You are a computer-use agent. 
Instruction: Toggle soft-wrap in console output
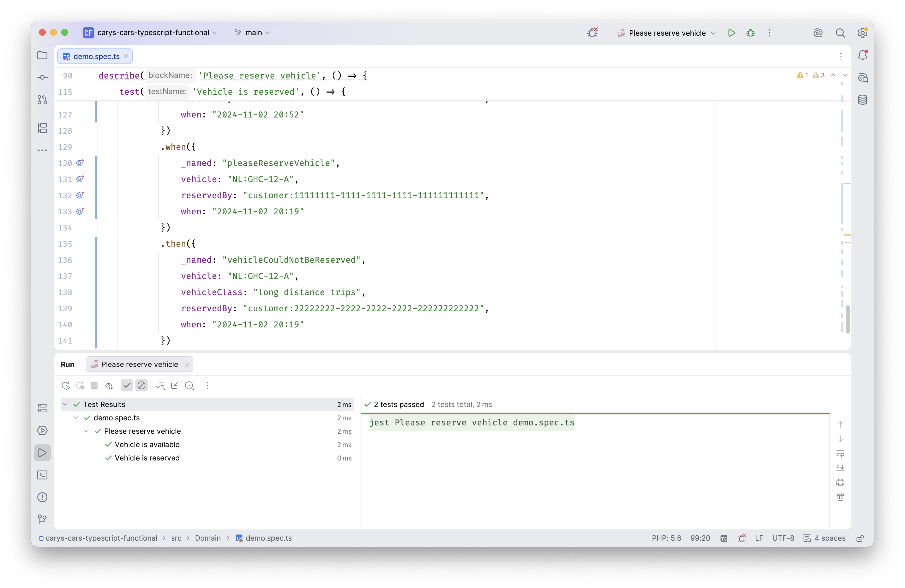click(840, 454)
